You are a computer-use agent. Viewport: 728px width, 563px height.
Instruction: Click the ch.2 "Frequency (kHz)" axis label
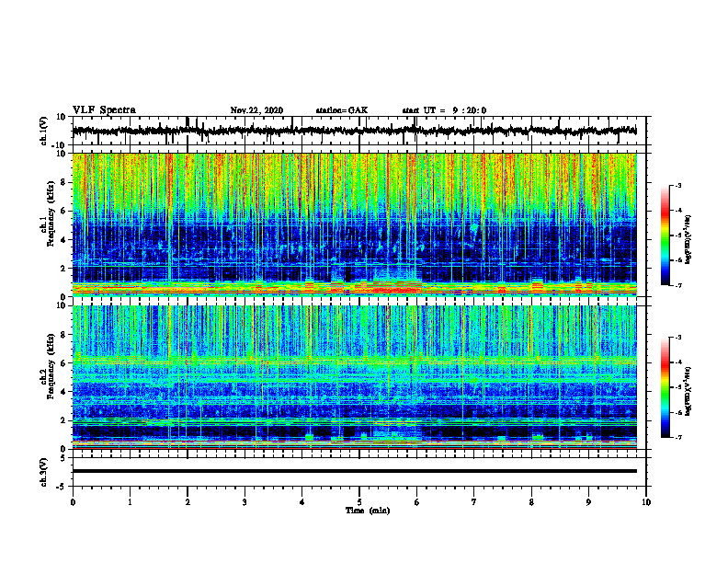coord(51,366)
